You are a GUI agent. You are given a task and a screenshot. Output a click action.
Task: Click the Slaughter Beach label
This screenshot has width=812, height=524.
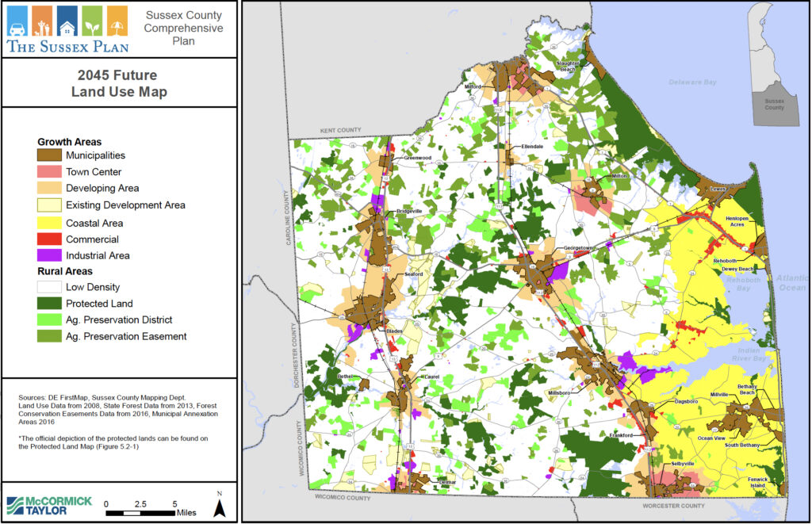(x=568, y=67)
